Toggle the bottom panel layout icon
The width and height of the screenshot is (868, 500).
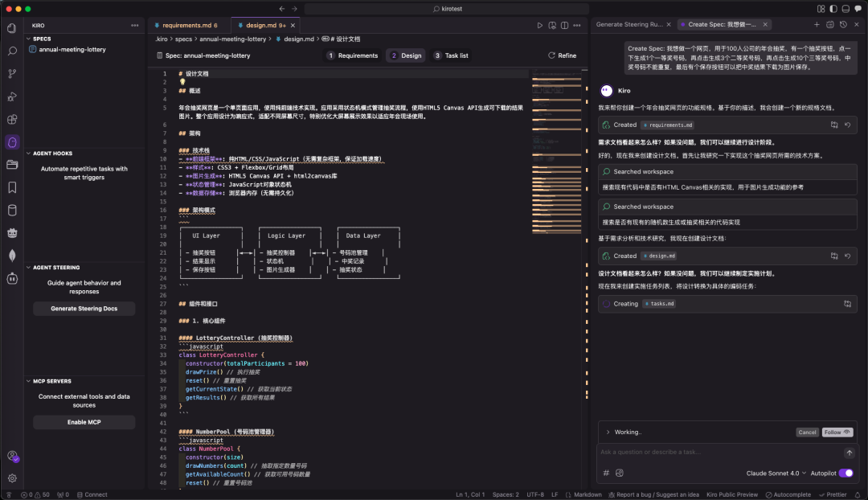click(x=845, y=9)
